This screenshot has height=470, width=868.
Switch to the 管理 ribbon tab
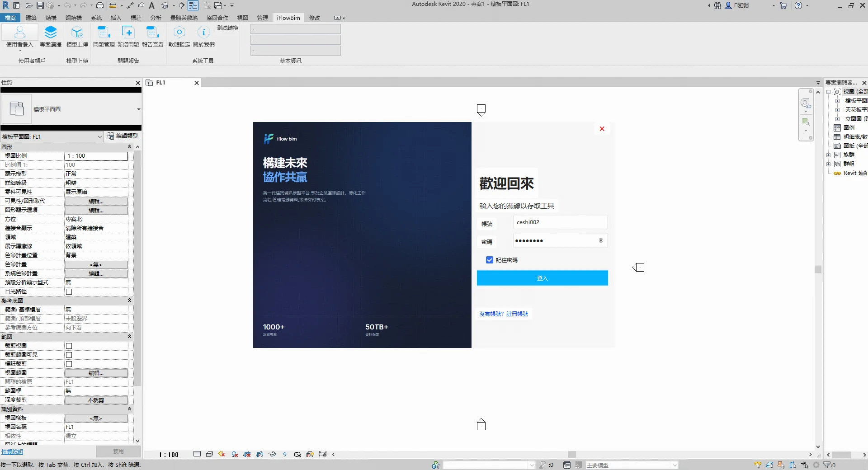tap(263, 18)
